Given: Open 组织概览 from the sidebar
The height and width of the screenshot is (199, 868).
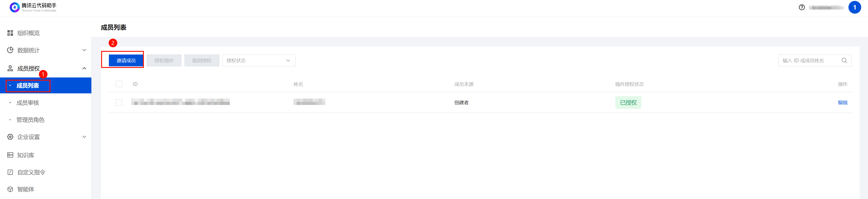Looking at the screenshot, I should pos(28,33).
